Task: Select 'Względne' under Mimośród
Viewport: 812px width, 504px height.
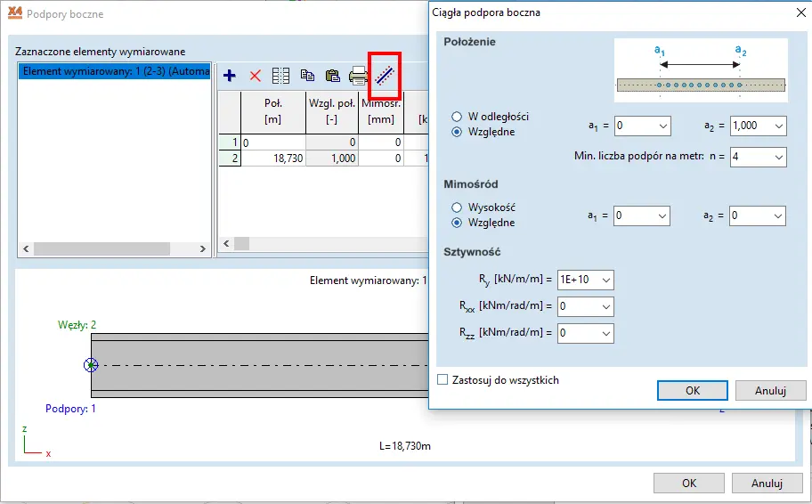Action: click(457, 223)
